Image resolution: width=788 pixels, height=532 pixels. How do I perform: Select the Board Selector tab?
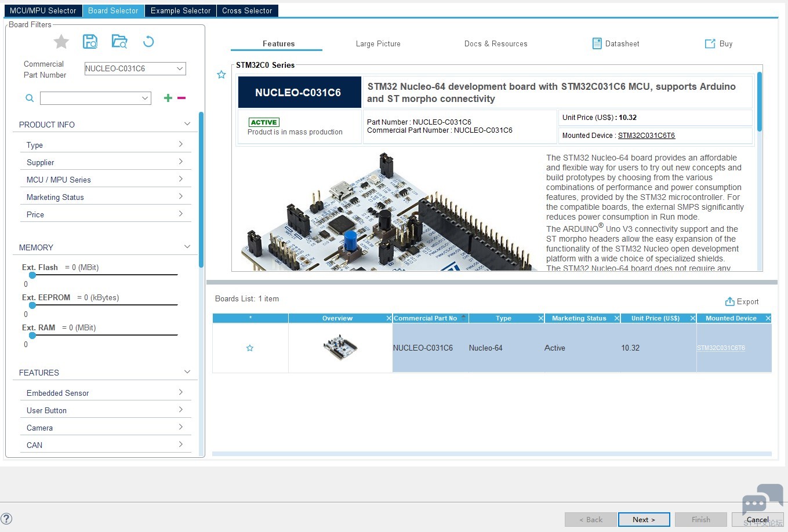[x=113, y=10]
